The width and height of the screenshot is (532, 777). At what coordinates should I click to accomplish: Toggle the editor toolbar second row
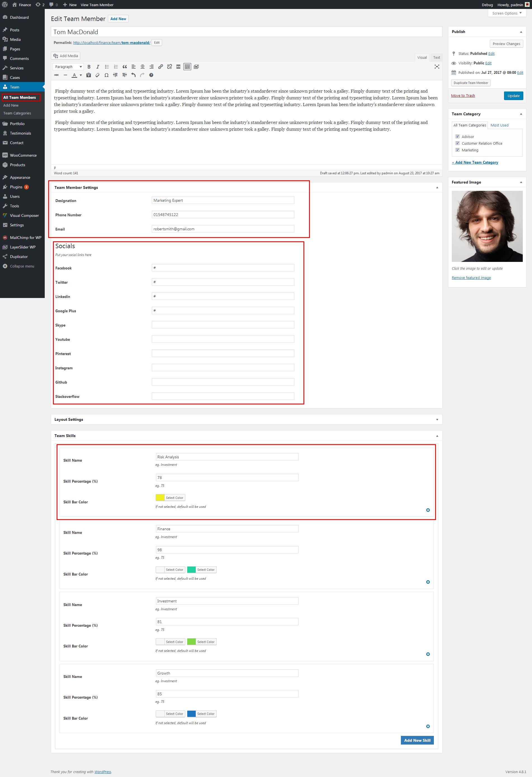pyautogui.click(x=187, y=67)
